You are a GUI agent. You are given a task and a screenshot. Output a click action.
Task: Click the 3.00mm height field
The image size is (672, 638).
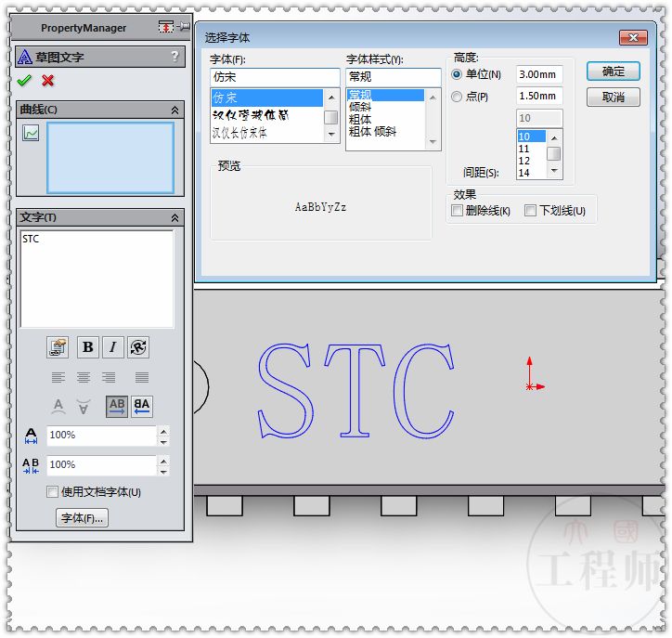(x=539, y=74)
